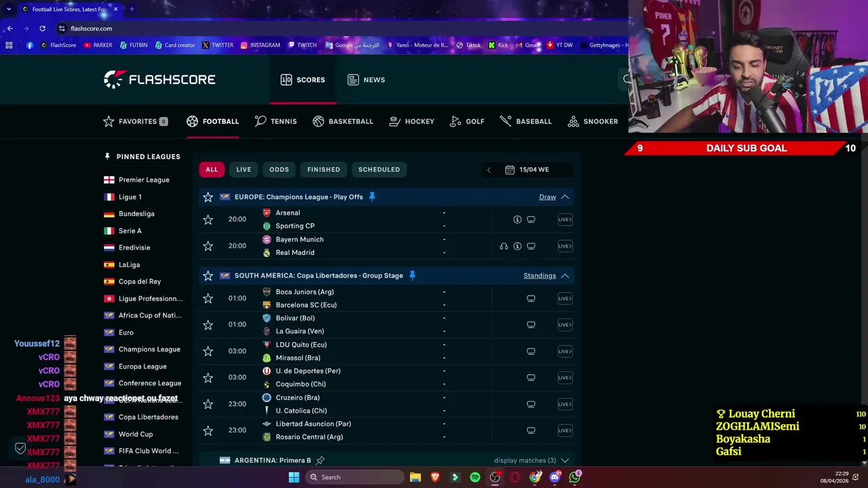This screenshot has height=488, width=868.
Task: Click the taskbar Search box
Action: tap(354, 477)
